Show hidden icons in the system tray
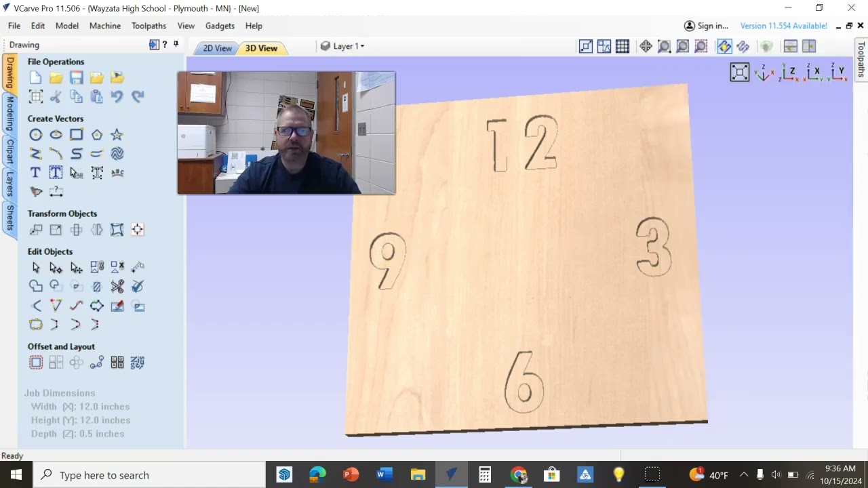 (x=744, y=474)
